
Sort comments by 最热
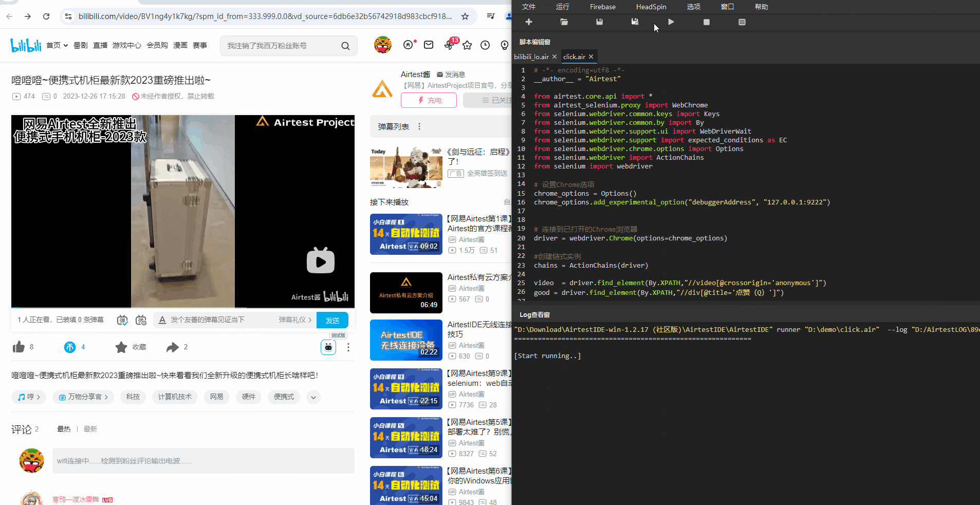[x=64, y=429]
